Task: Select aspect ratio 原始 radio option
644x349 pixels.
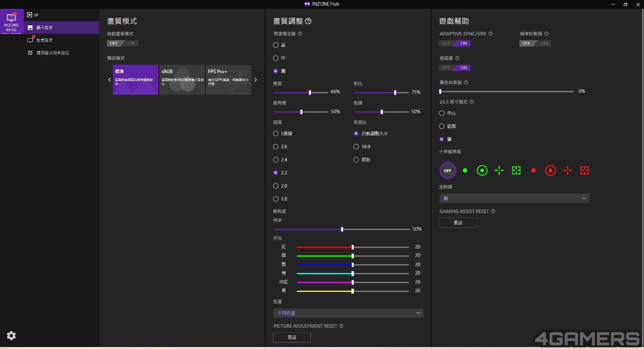Action: (x=356, y=160)
